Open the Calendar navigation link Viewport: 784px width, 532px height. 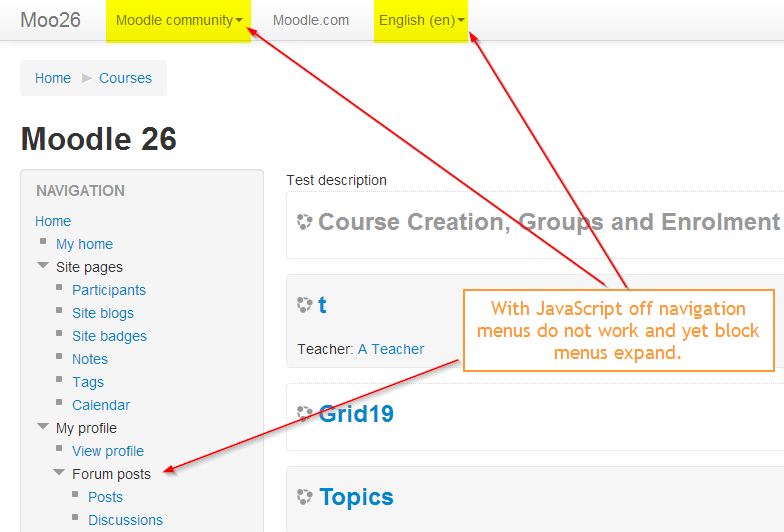[x=100, y=405]
